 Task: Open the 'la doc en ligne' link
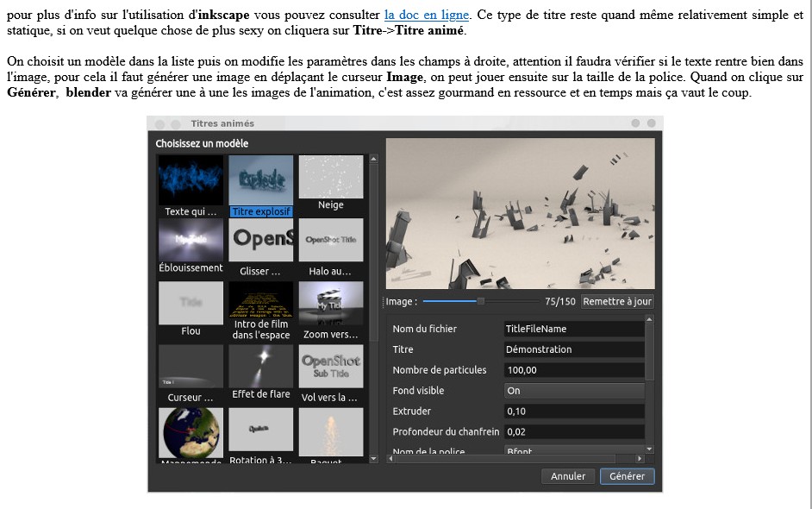(426, 15)
